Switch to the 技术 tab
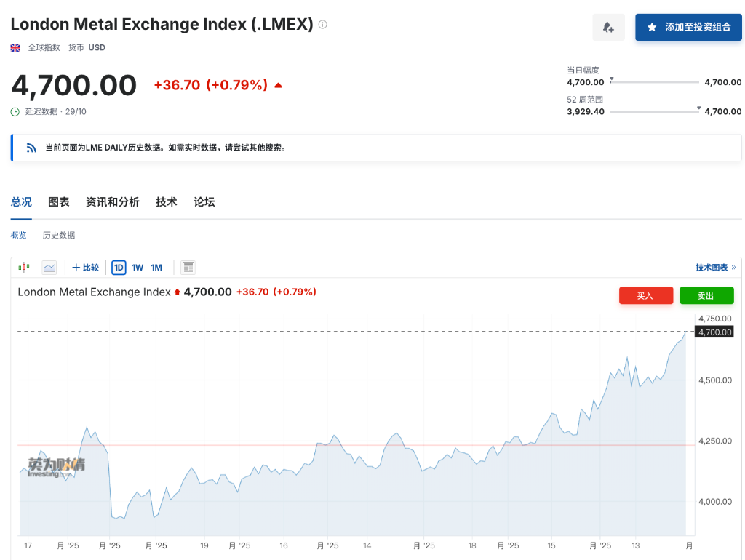The height and width of the screenshot is (560, 745). click(167, 202)
